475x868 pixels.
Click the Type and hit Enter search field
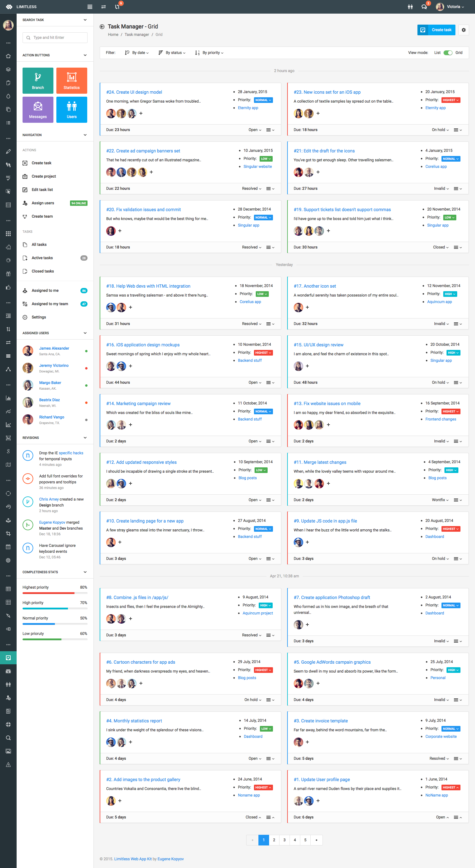[55, 38]
